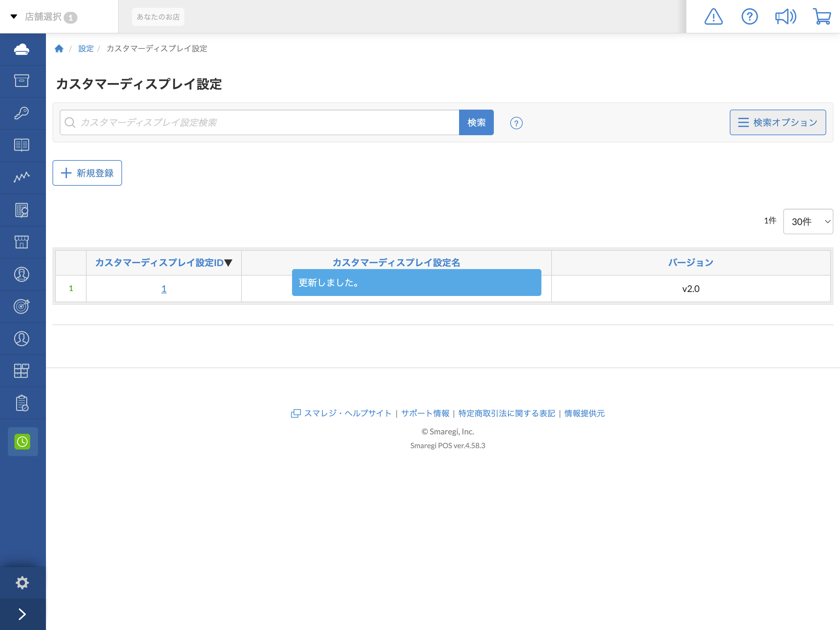This screenshot has height=630, width=840.
Task: Open the target (campaign) sidebar icon
Action: point(22,306)
